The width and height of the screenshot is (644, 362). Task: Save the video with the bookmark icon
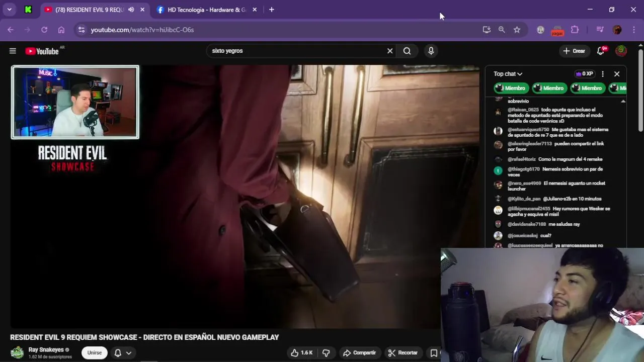[x=433, y=353]
